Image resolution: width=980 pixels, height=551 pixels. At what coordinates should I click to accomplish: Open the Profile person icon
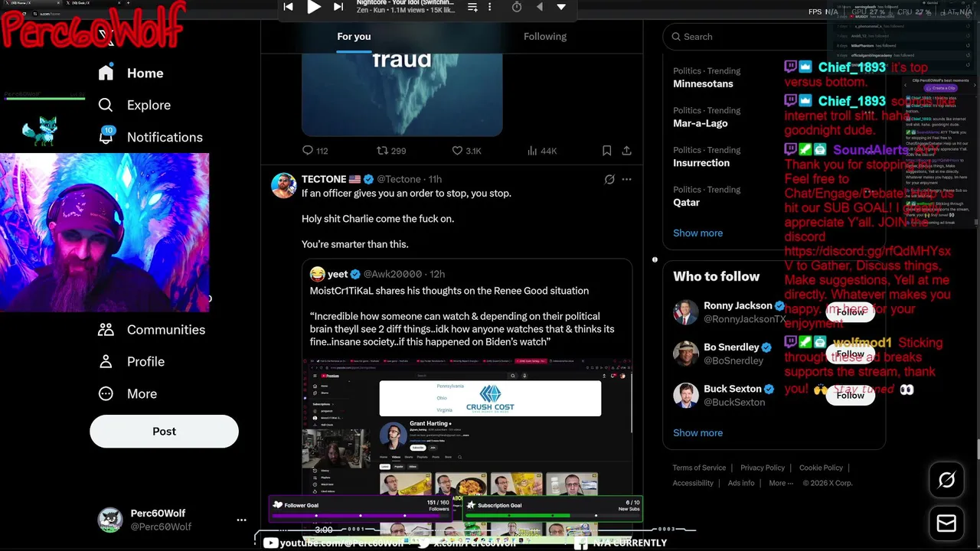(x=106, y=362)
